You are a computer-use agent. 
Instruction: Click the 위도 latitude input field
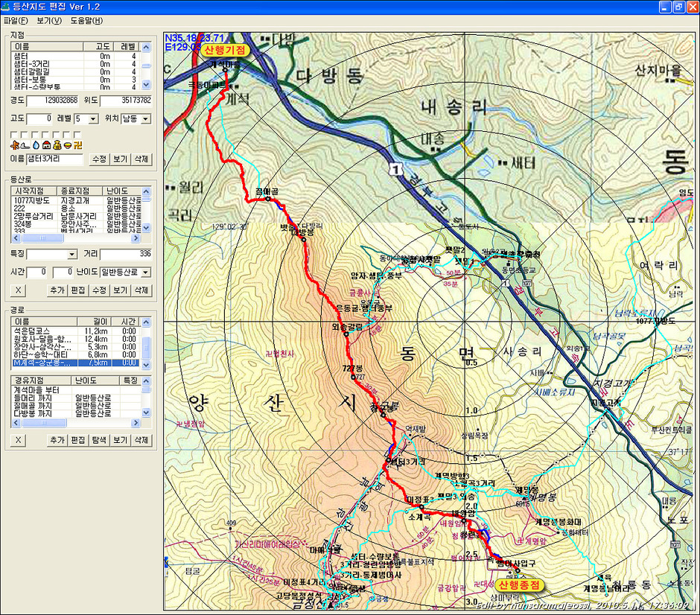click(126, 101)
